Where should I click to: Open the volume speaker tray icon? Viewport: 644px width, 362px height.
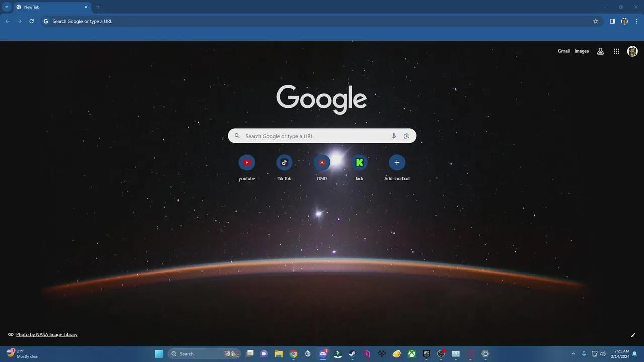click(603, 354)
